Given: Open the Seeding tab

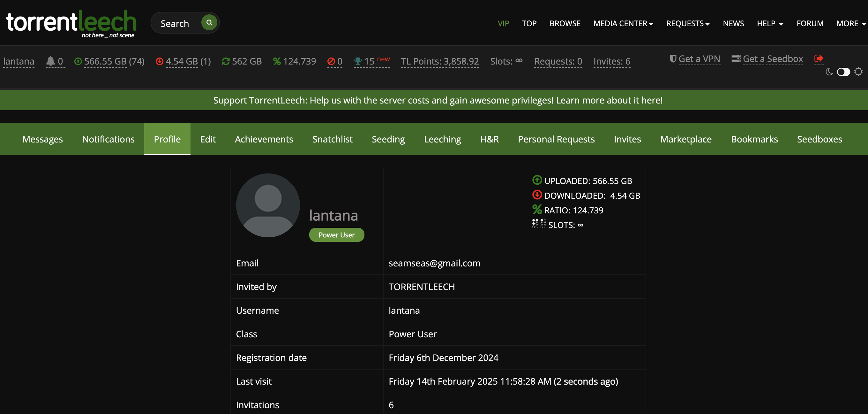Looking at the screenshot, I should (x=388, y=139).
